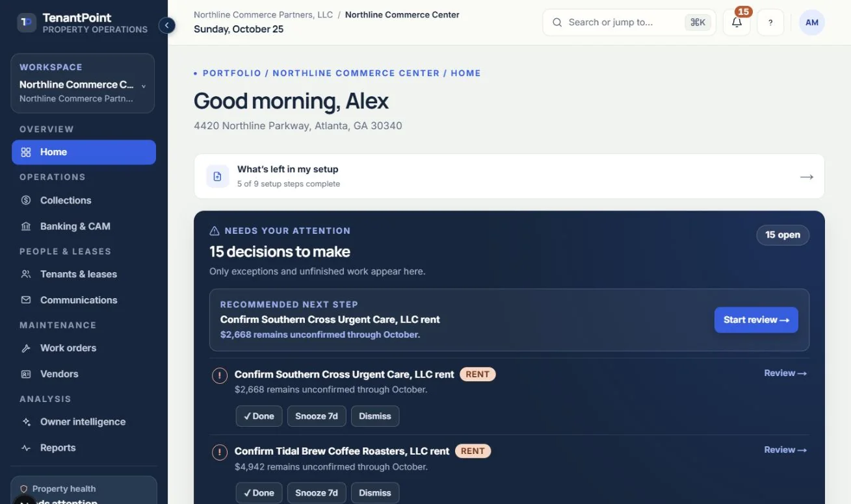
Task: Mark Tidal Brew Coffee Roasters rent Done
Action: (x=259, y=493)
